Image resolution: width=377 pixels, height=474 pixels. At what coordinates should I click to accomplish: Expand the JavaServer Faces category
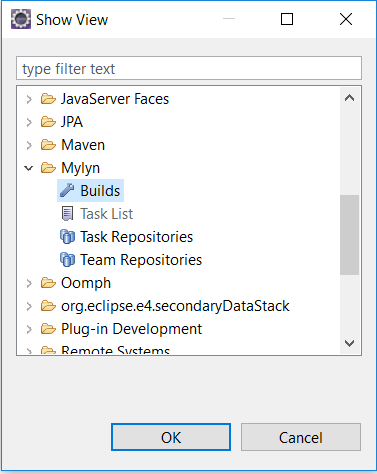pos(29,99)
